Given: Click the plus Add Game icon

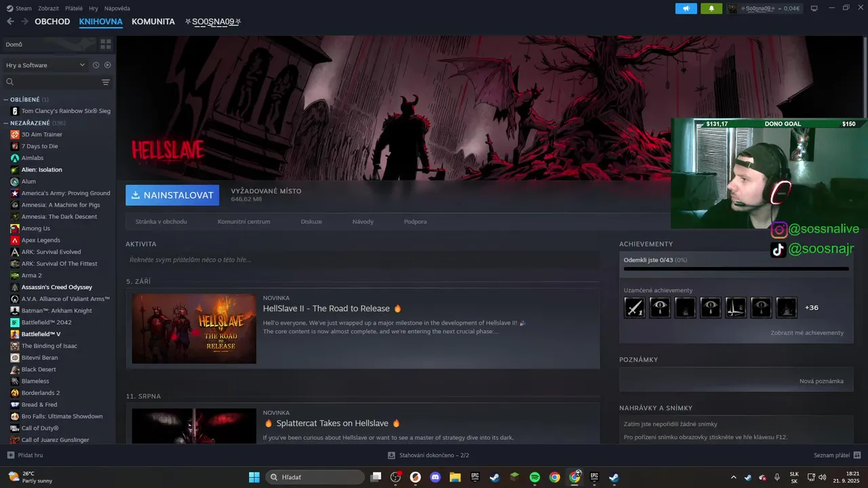Looking at the screenshot, I should (10, 455).
